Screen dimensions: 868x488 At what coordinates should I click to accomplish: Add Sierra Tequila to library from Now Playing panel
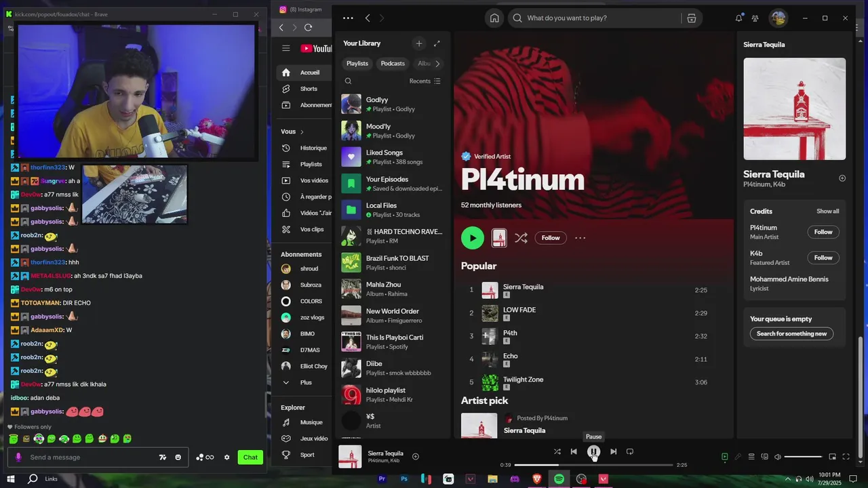[842, 178]
